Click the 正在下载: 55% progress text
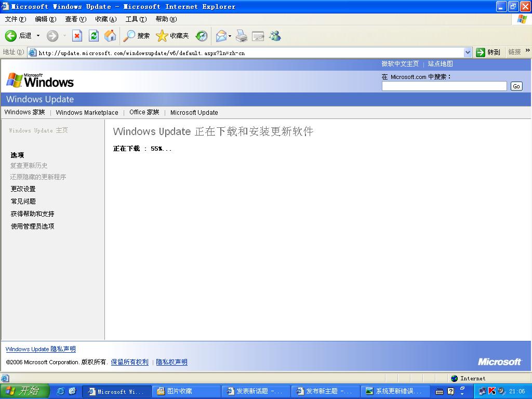 142,149
